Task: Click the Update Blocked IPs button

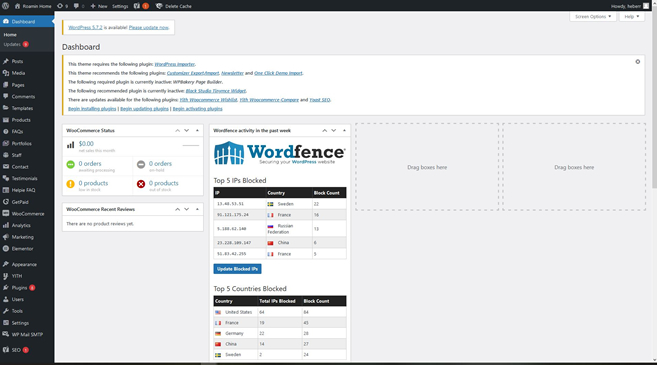Action: pyautogui.click(x=237, y=269)
